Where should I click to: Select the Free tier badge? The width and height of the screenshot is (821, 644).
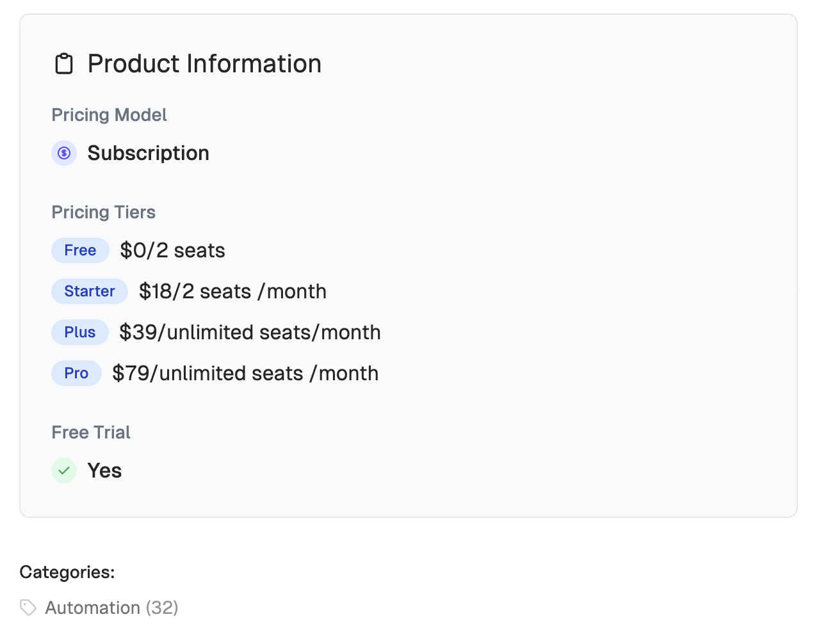pos(80,250)
